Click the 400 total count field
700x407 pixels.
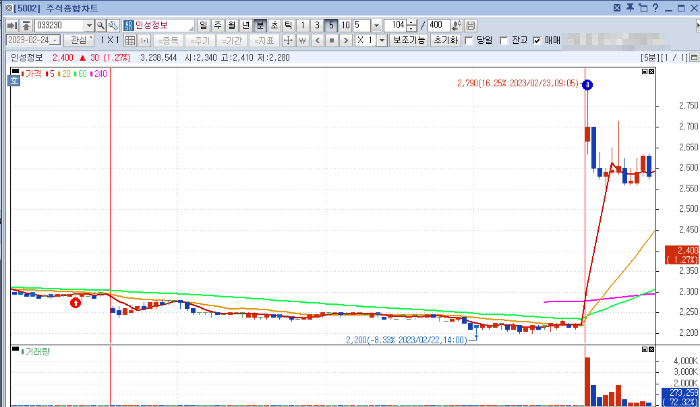click(x=438, y=25)
